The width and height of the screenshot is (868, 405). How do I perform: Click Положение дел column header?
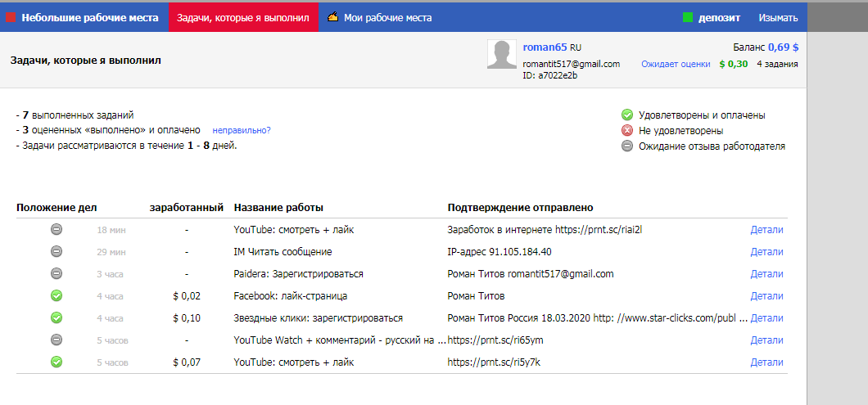57,208
